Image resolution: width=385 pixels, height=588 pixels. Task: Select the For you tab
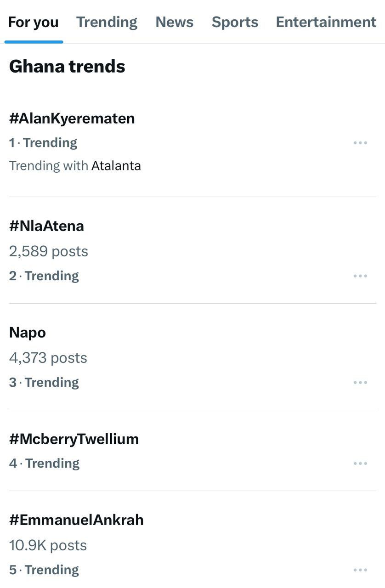click(x=34, y=22)
